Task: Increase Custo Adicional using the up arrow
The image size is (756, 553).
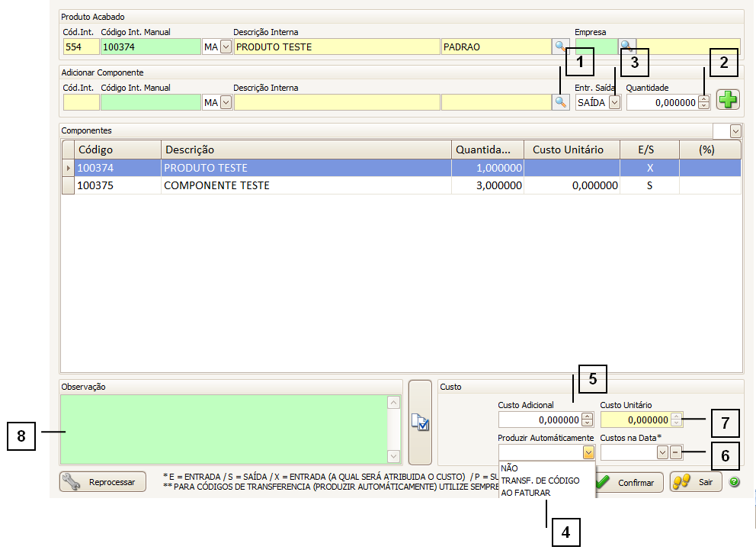Action: (x=587, y=416)
